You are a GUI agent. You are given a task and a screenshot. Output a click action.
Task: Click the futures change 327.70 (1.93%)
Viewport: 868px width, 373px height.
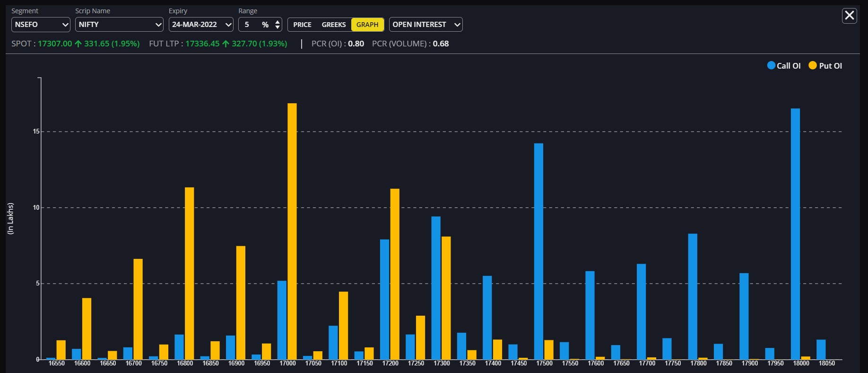point(259,44)
